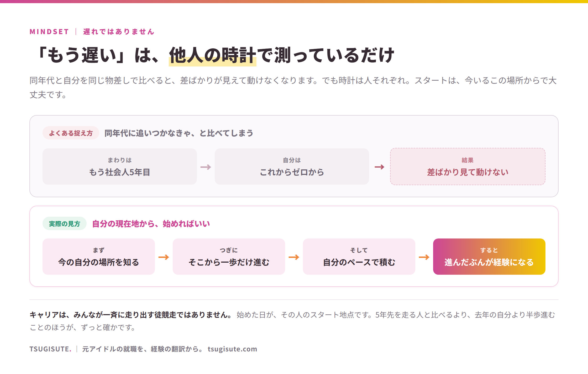Select the 実際の見方 badge
588x374 pixels.
[x=65, y=224]
